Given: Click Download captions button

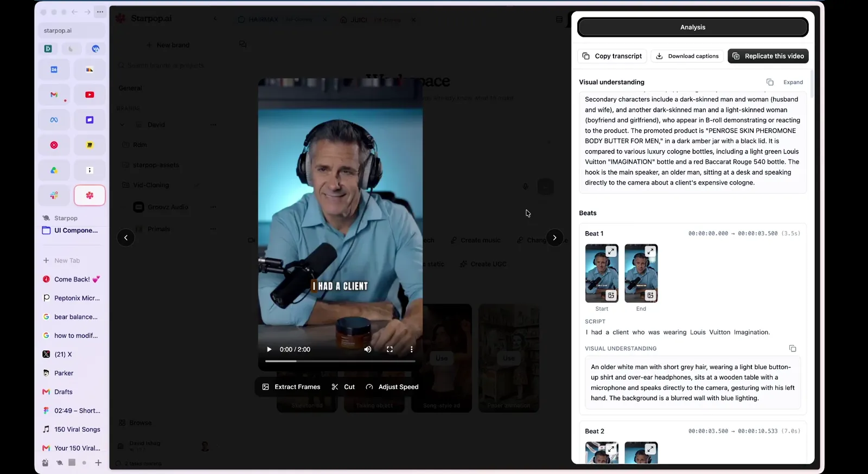Looking at the screenshot, I should click(687, 56).
